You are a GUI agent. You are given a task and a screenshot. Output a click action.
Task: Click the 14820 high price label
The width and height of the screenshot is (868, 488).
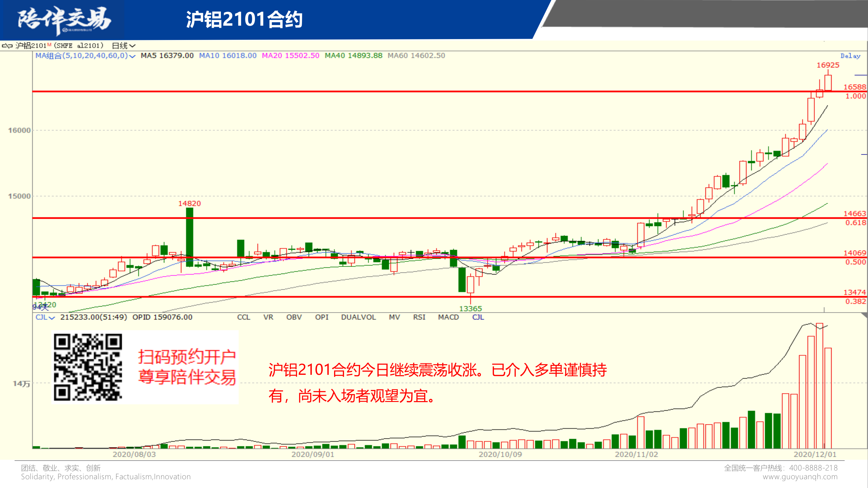point(189,203)
